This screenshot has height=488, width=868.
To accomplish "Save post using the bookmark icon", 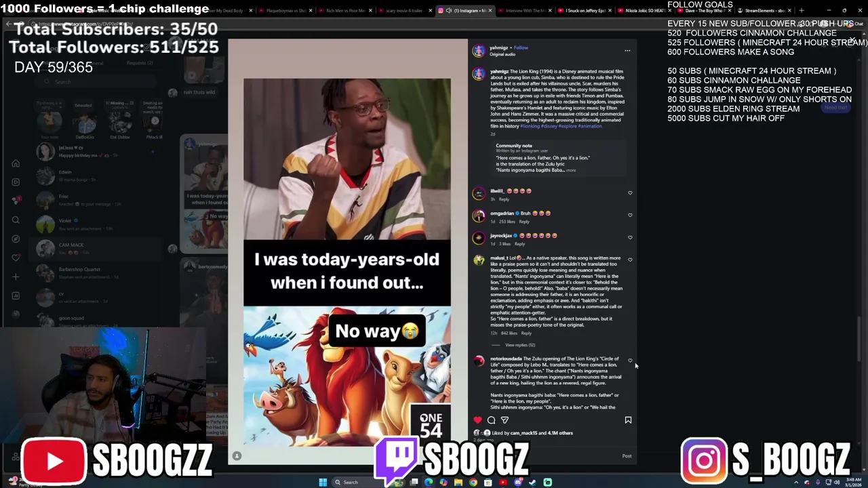I will click(x=628, y=420).
